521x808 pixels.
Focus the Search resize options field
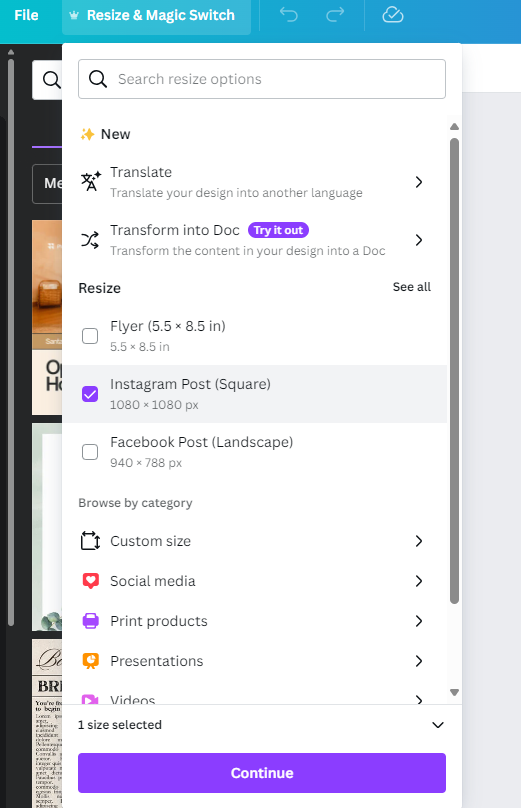pyautogui.click(x=262, y=79)
